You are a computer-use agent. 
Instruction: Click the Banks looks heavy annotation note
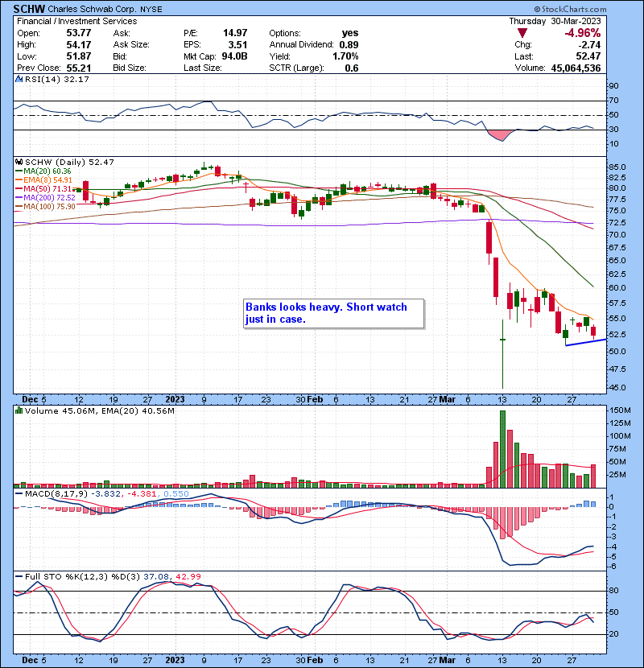pyautogui.click(x=334, y=314)
